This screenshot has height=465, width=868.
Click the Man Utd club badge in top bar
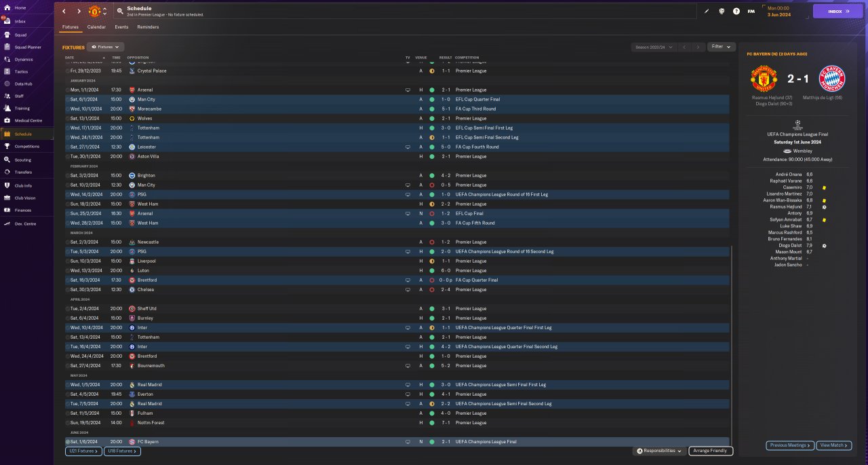[94, 12]
